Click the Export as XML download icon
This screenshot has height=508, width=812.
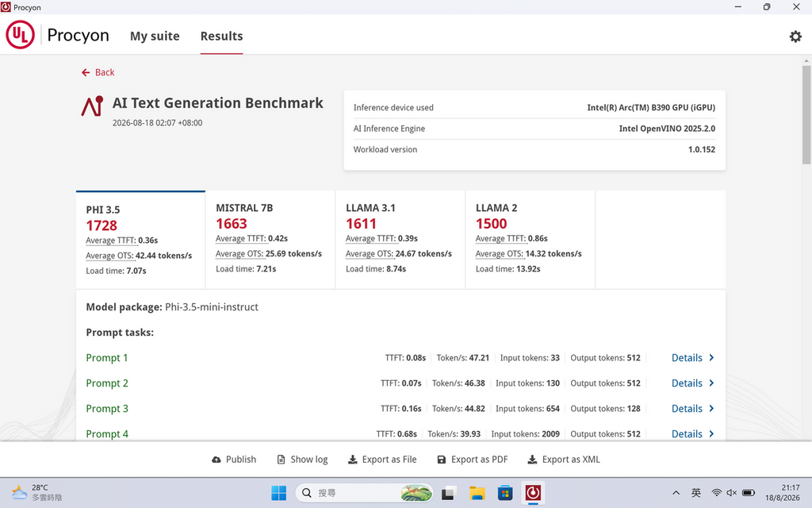tap(532, 460)
